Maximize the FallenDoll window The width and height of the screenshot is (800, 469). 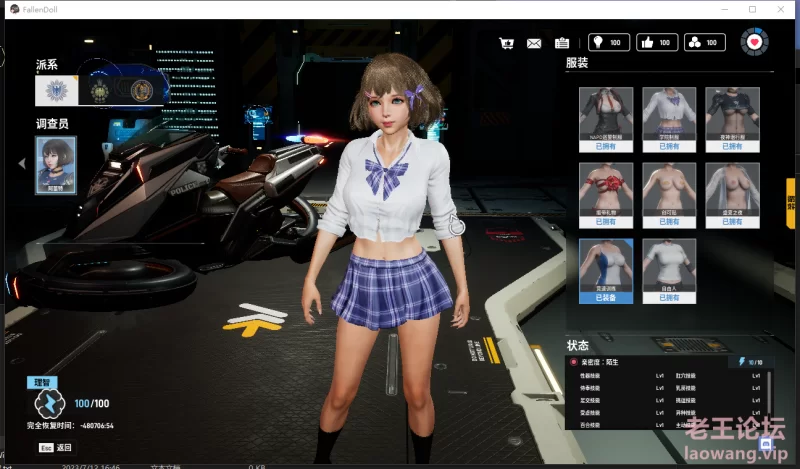(753, 9)
